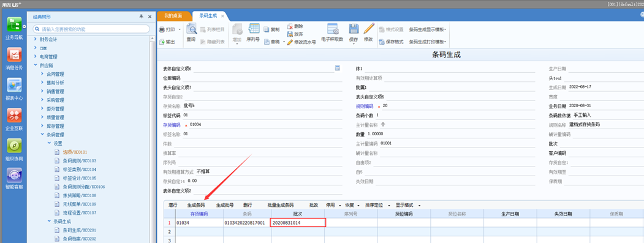Click the 输出 export toolbar button
The image size is (644, 243).
click(167, 42)
